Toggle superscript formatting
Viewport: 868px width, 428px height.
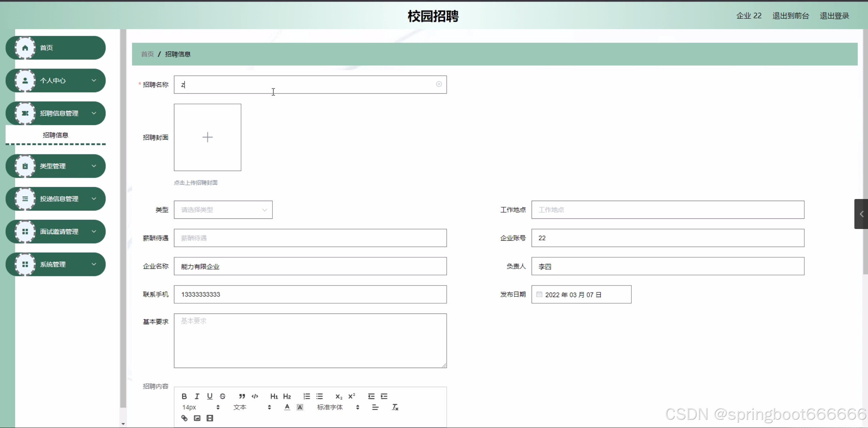point(351,396)
